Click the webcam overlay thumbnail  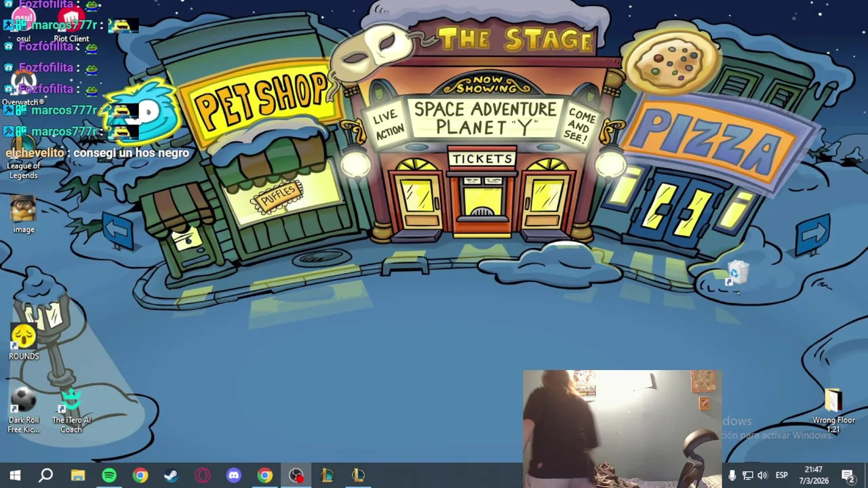(x=621, y=428)
